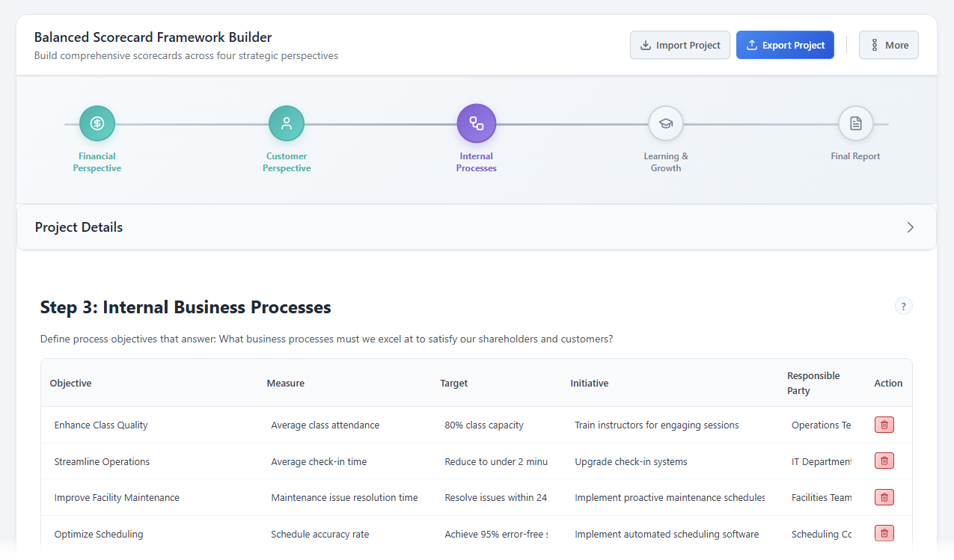
Task: Click the Export Project button
Action: [x=785, y=45]
